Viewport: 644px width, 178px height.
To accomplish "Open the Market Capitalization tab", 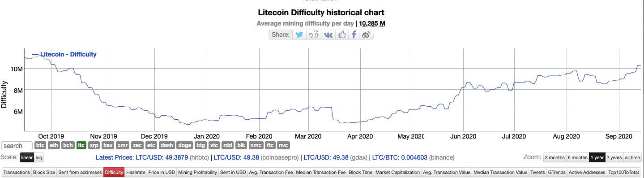I will click(x=398, y=172).
